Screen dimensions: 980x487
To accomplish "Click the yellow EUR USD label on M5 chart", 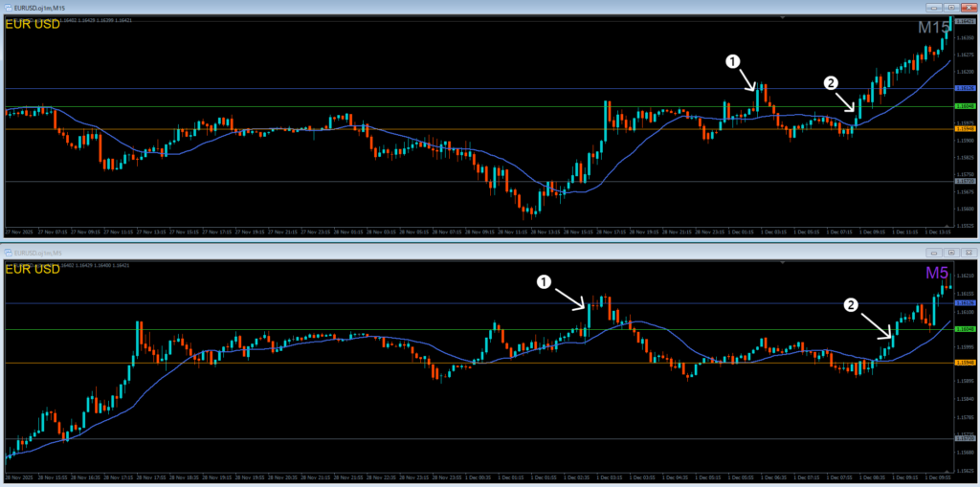I will 33,271.
